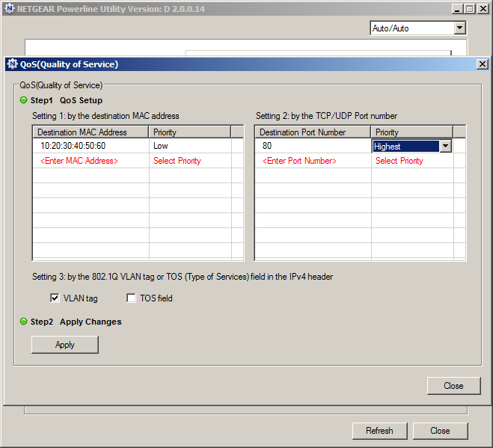Click the green Step2 Apply Changes indicator
The height and width of the screenshot is (448, 493).
coord(24,322)
